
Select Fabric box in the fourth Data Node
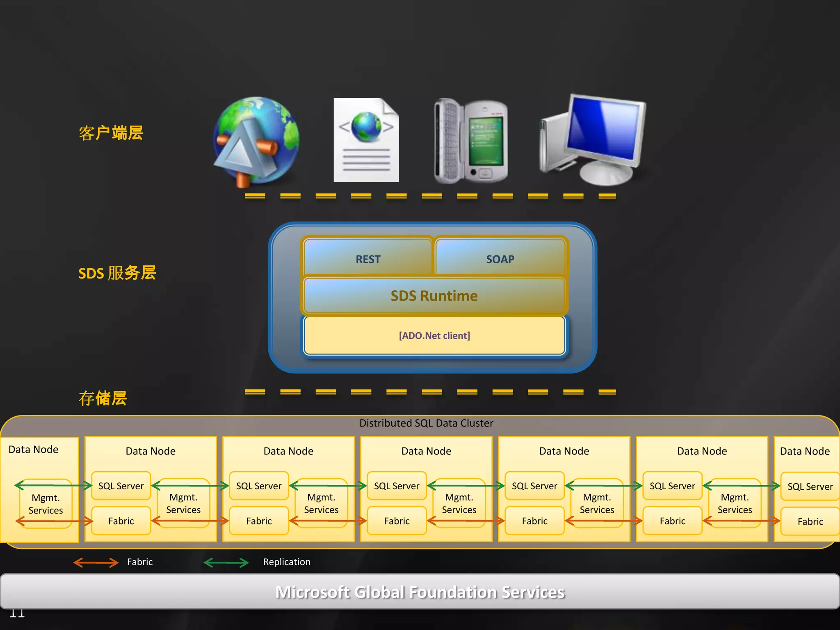click(397, 521)
